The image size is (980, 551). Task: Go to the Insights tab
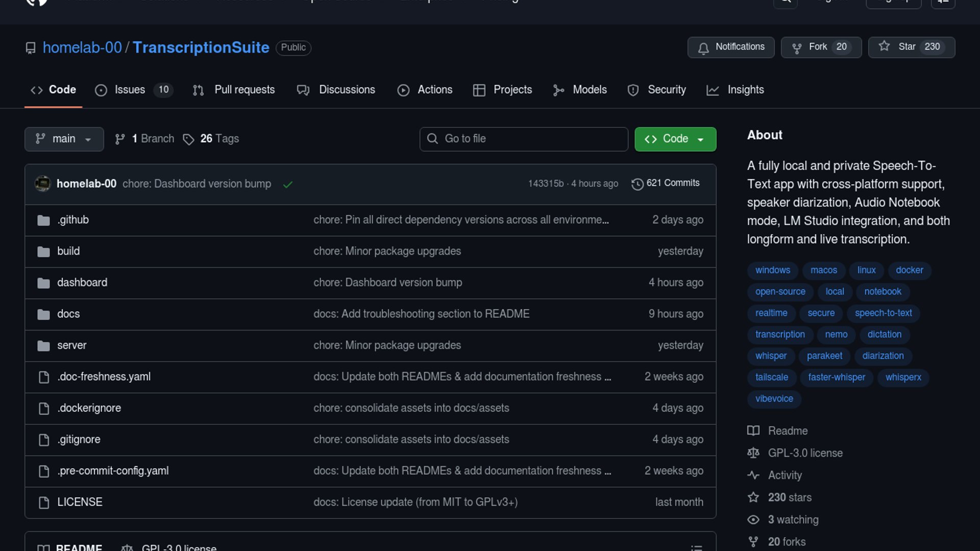pos(745,90)
